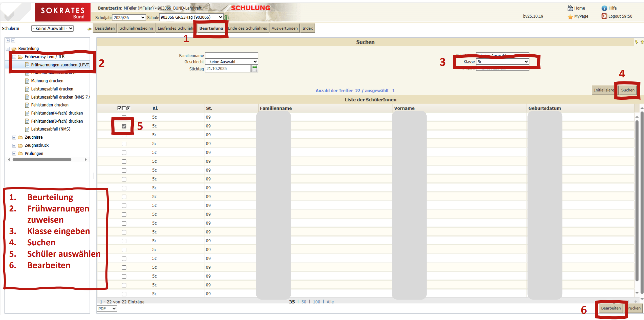Image resolution: width=644 pixels, height=320 pixels.
Task: Show 100 entries per page
Action: 316,302
